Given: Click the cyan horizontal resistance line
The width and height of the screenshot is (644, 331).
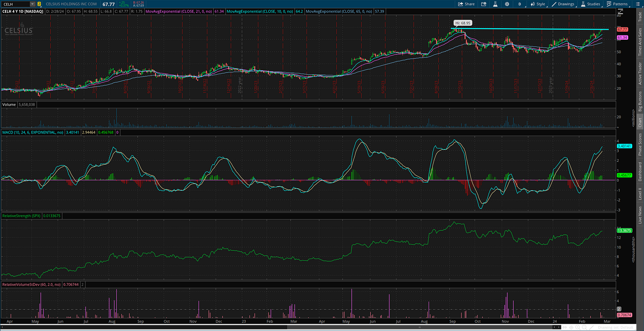Looking at the screenshot, I should pyautogui.click(x=529, y=29).
